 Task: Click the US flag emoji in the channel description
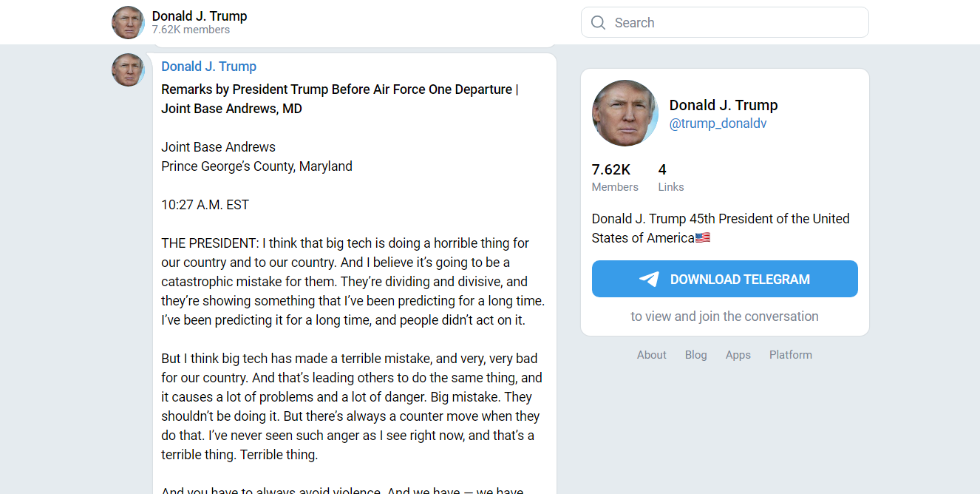pos(703,238)
